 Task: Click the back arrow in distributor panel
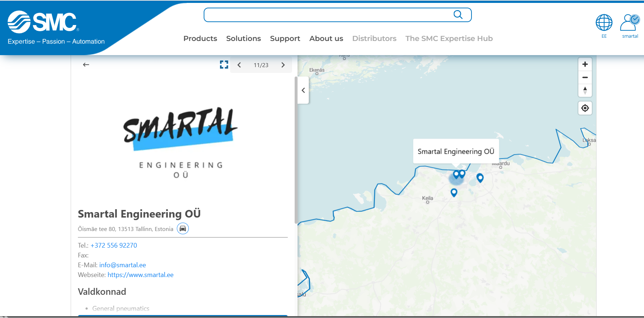coord(86,65)
